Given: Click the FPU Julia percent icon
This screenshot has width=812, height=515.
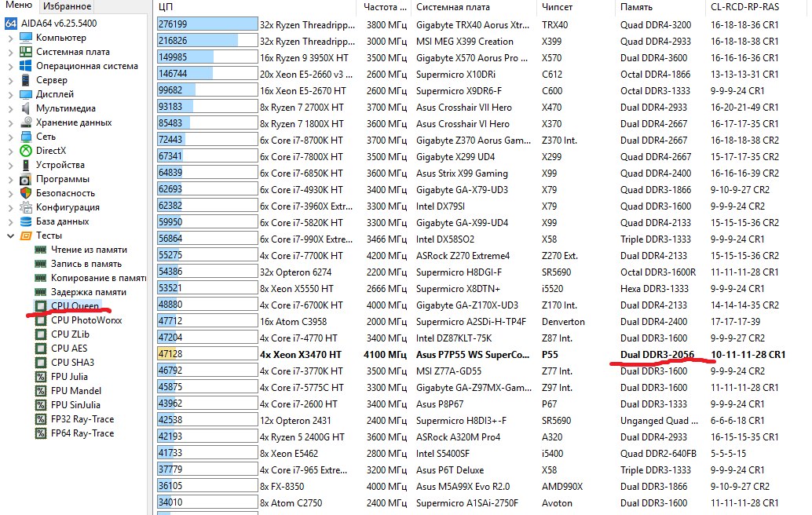Looking at the screenshot, I should pos(40,377).
